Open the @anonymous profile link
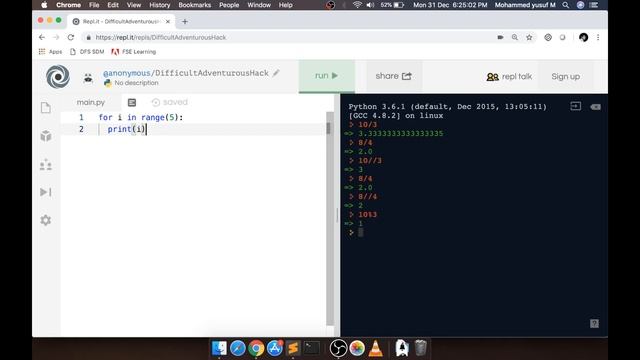640x360 pixels. click(x=127, y=73)
